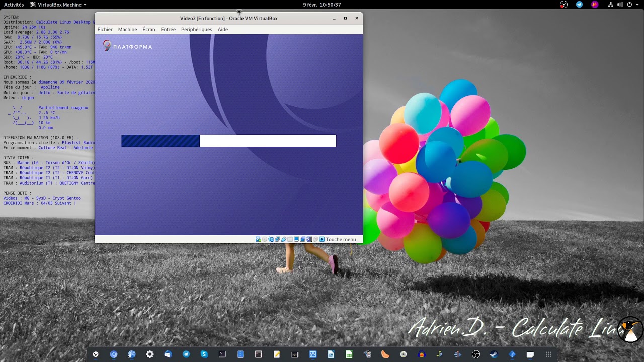Open the Fichier menu in VirtualBox
Screen dimensions: 644x362
(x=105, y=29)
